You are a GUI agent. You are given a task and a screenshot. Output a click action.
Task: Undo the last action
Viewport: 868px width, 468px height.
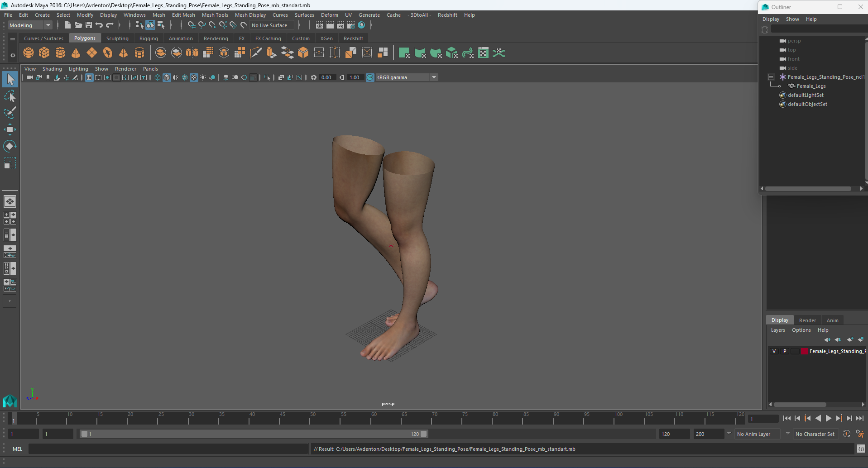99,25
